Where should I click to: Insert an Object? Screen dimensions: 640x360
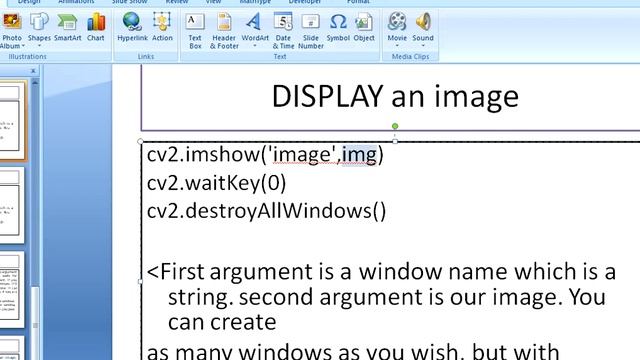(364, 27)
